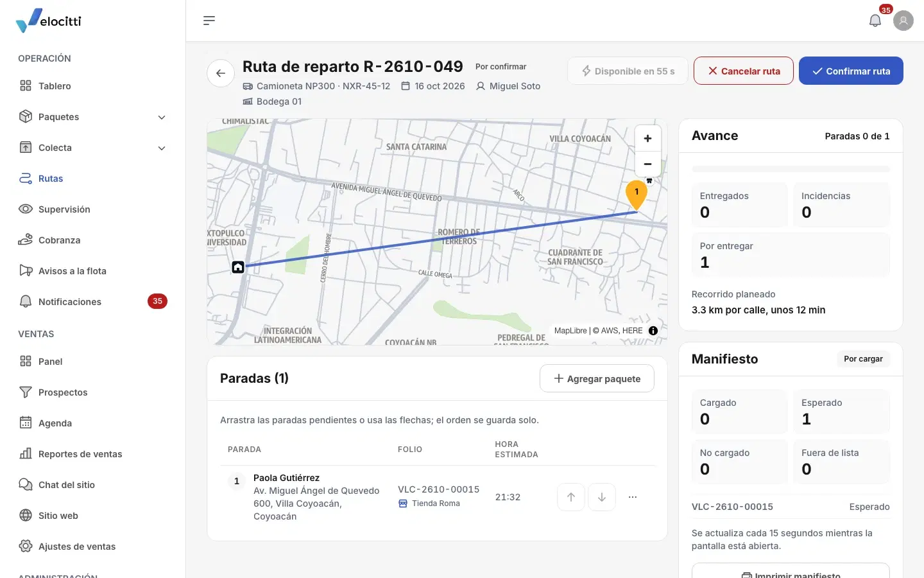Open Avisos a la flota
This screenshot has width=924, height=578.
pos(93,271)
